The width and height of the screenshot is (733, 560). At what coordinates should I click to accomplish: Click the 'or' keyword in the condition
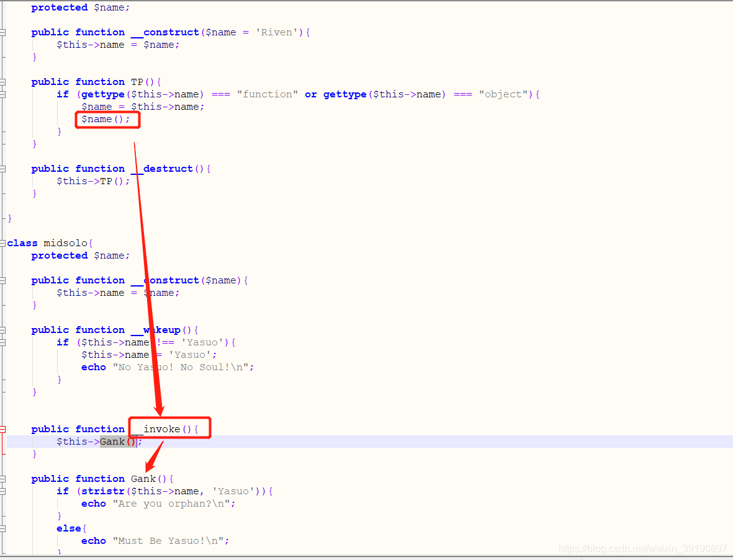click(x=311, y=94)
